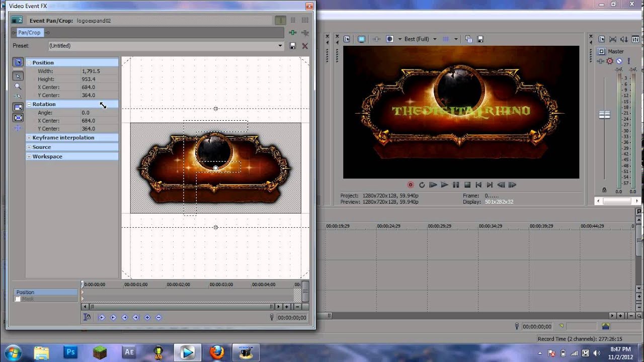Viewport: 644px width, 362px height.
Task: Delete preset with red X icon
Action: 305,46
